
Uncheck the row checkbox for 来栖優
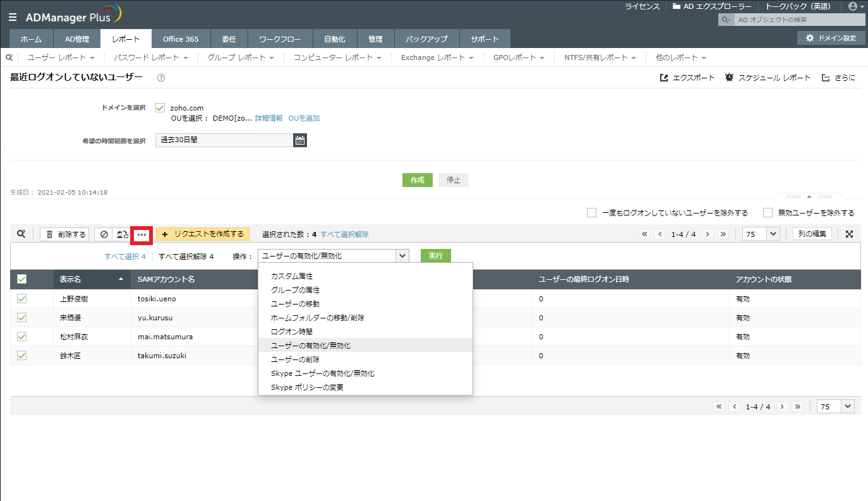21,318
